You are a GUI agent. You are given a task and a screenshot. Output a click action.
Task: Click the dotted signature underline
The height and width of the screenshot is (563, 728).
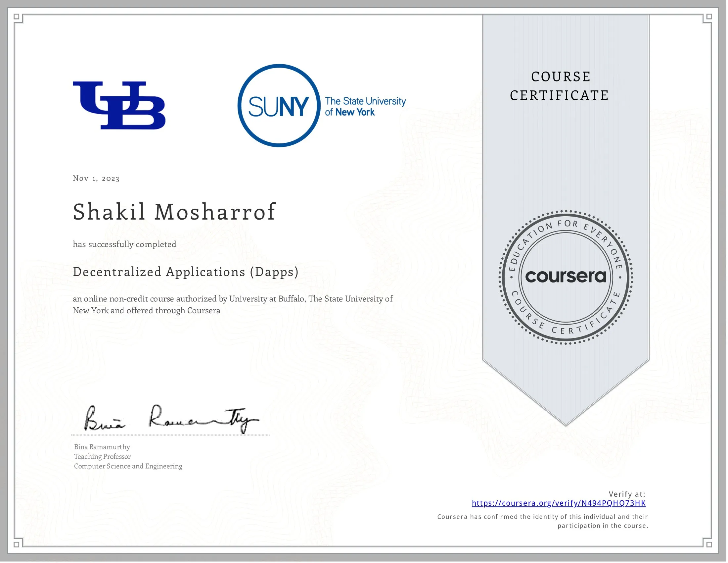point(170,435)
